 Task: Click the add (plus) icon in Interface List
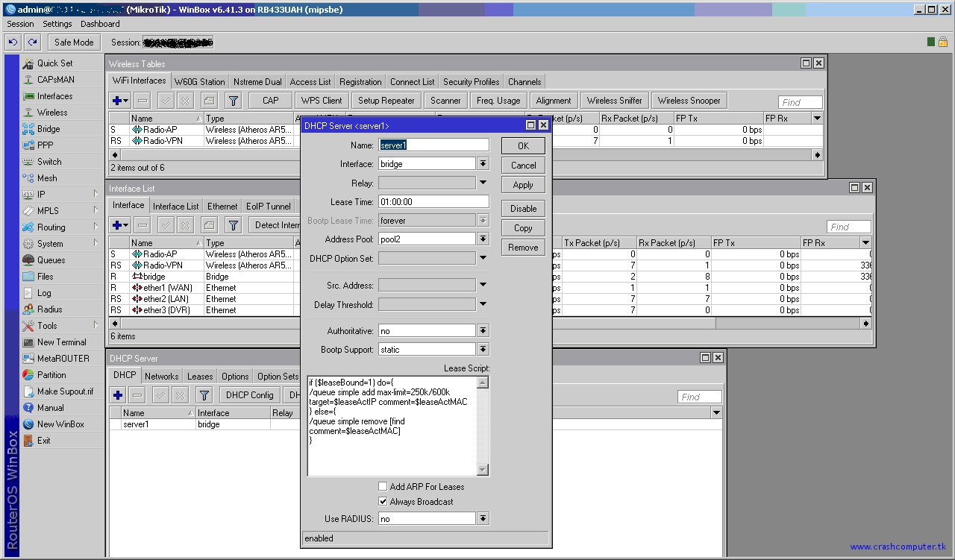click(119, 225)
